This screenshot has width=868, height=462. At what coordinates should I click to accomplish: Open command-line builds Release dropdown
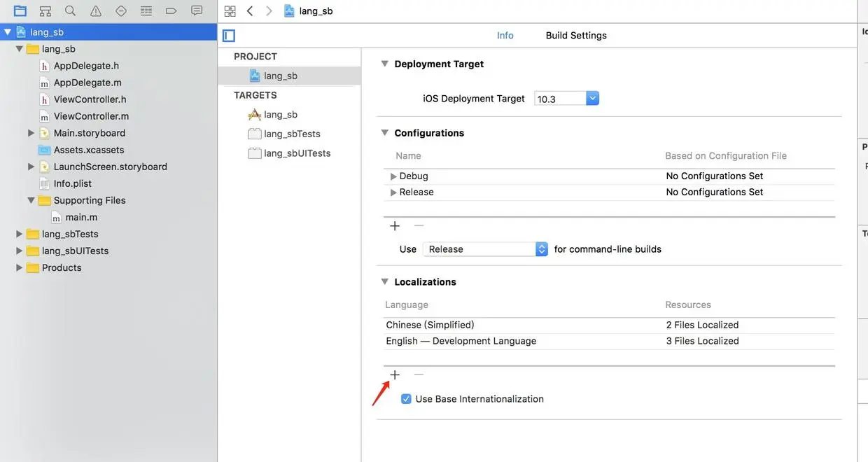click(485, 249)
